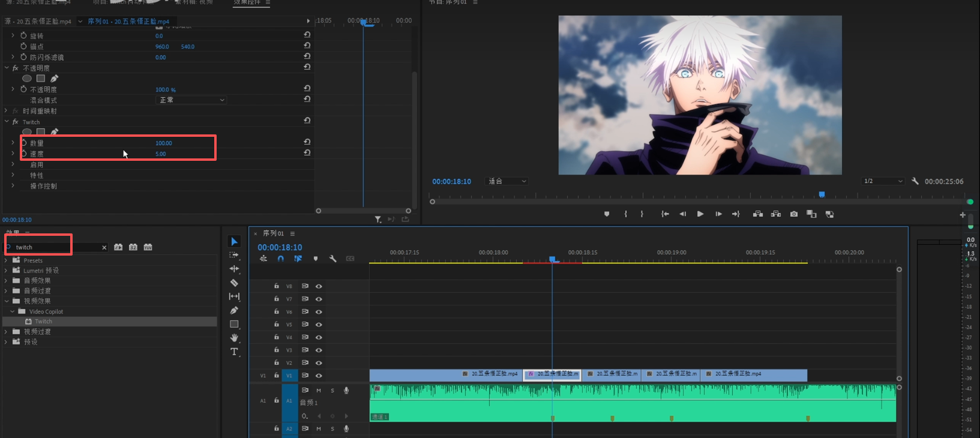Filter by 32-bit Color effects icon
This screenshot has width=980, height=438.
(133, 247)
